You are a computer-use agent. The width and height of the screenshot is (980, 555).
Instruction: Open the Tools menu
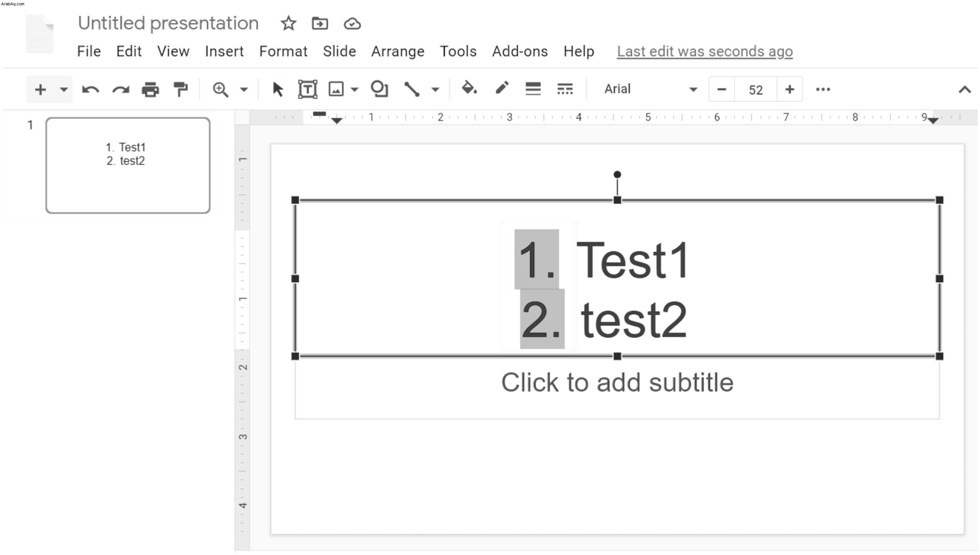pyautogui.click(x=458, y=51)
